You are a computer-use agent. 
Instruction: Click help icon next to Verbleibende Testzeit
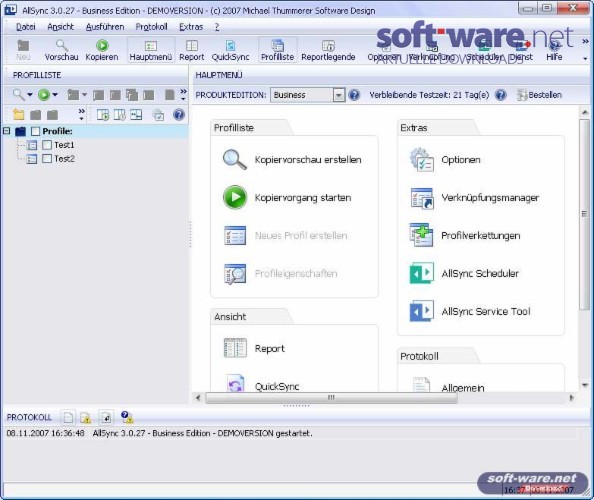pyautogui.click(x=501, y=95)
